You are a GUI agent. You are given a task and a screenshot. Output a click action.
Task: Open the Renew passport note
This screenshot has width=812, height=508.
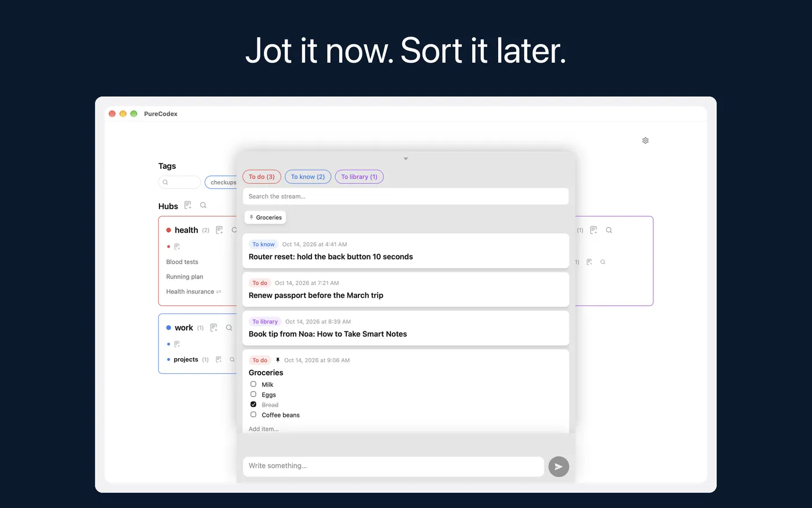[405, 289]
